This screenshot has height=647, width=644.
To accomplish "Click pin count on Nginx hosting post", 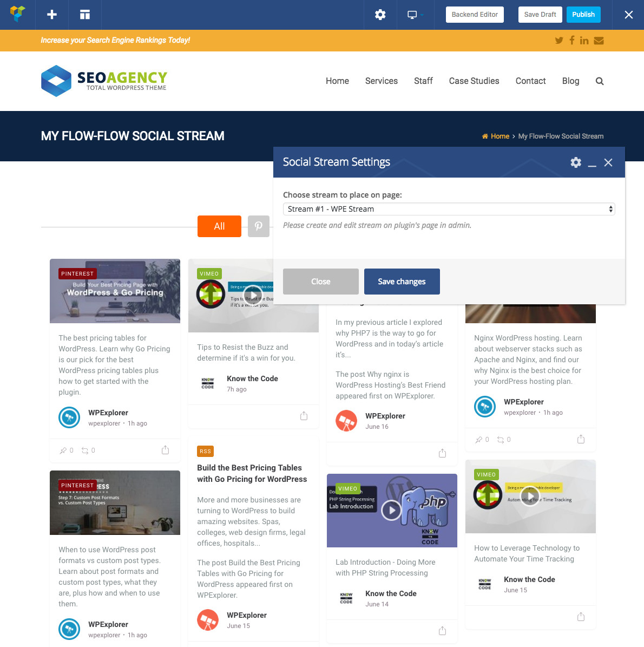I will (x=482, y=440).
